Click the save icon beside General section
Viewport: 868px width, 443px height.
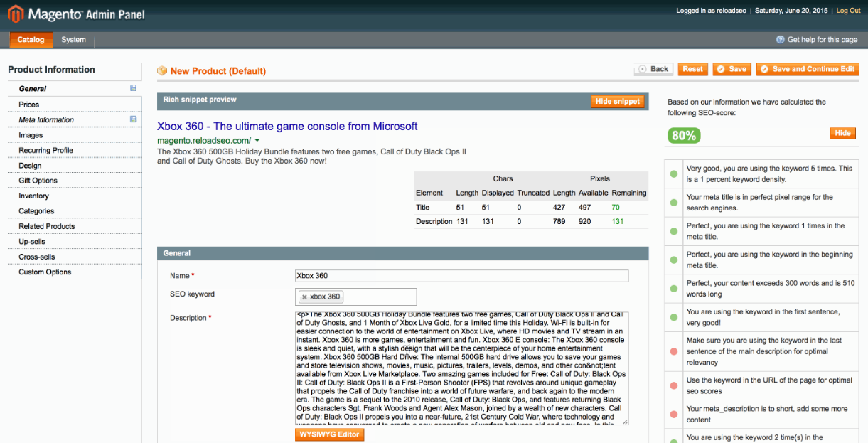[x=133, y=88]
